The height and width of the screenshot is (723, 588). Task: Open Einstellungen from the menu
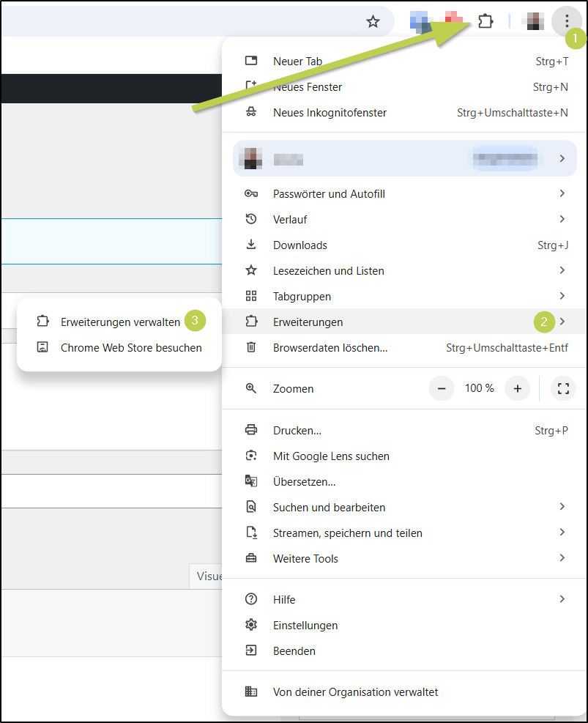[305, 626]
